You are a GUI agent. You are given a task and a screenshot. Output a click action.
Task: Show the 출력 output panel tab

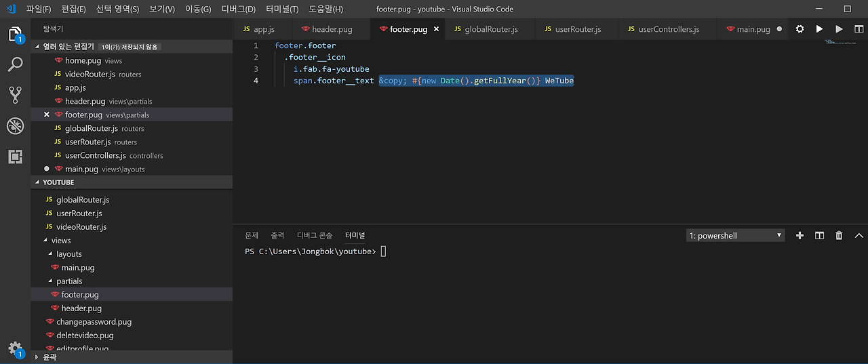pos(277,235)
